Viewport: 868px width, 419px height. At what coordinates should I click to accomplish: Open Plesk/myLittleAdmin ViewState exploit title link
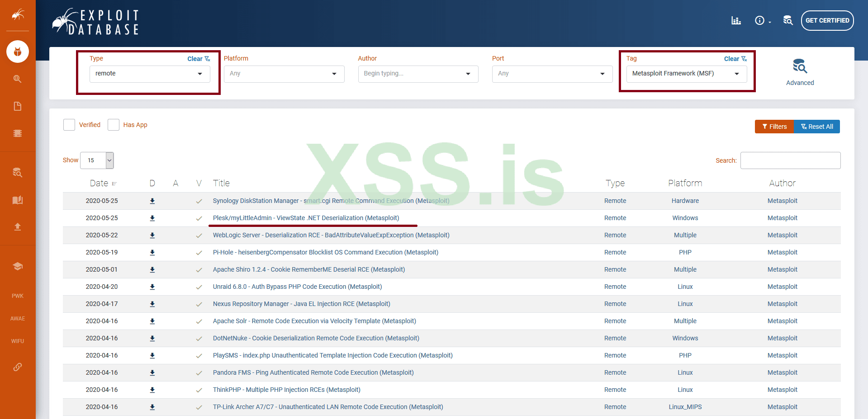click(306, 218)
